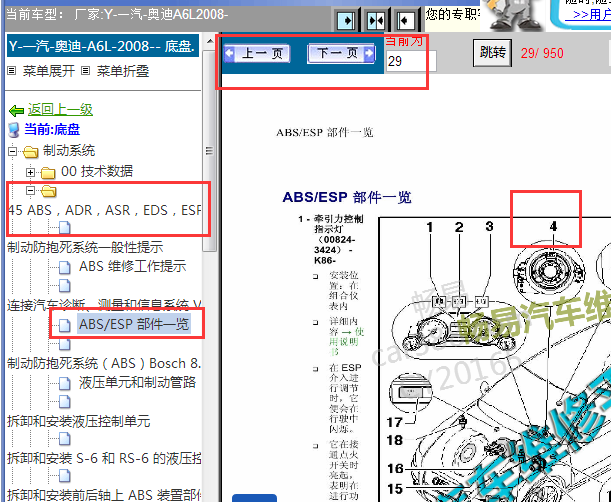The image size is (611, 502).
Task: Click the 使用说明书 green link
Action: (346, 342)
